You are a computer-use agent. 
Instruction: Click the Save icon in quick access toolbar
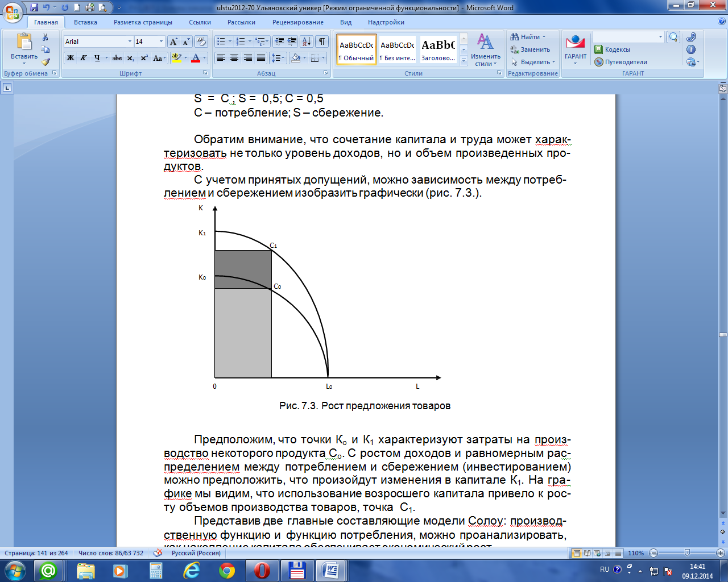(34, 7)
